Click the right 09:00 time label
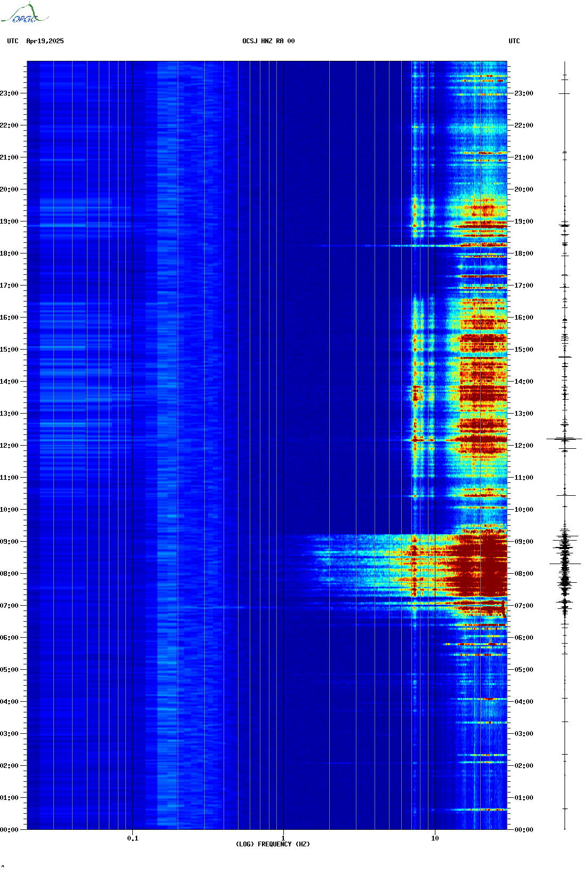 (524, 542)
